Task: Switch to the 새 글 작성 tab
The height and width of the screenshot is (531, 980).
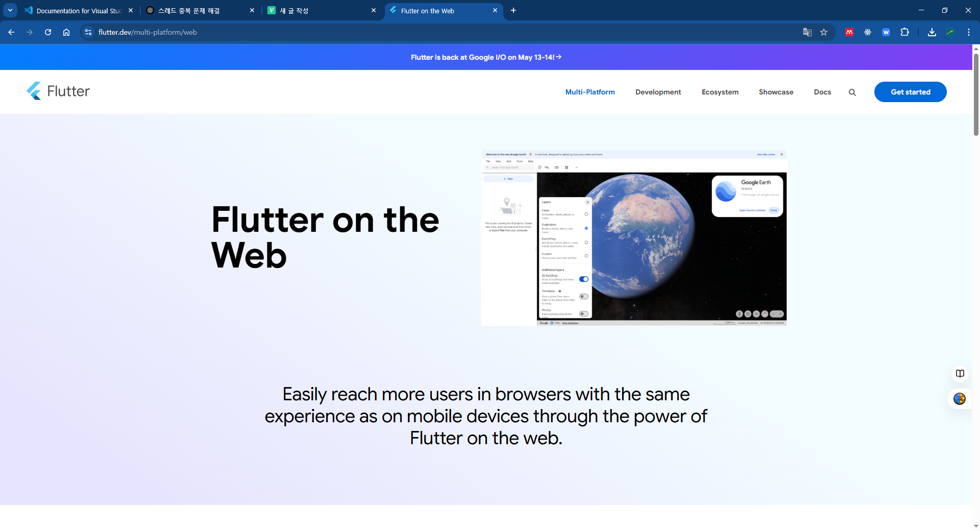Action: pyautogui.click(x=322, y=10)
